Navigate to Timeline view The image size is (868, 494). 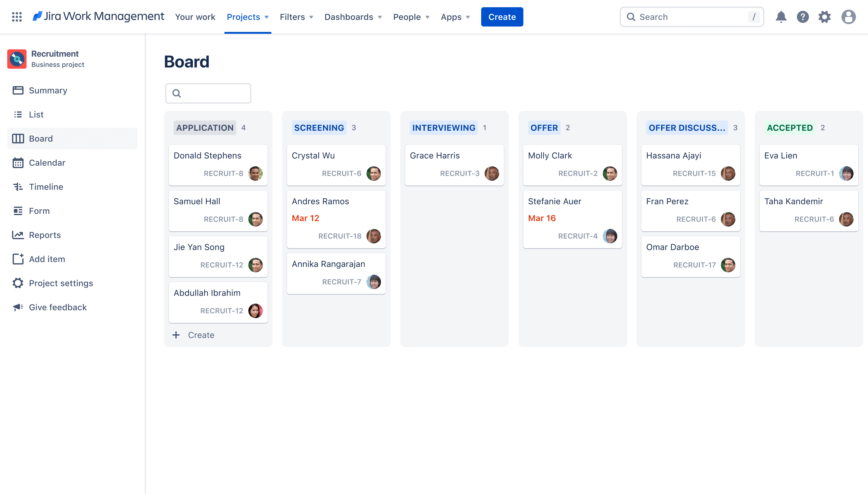46,186
